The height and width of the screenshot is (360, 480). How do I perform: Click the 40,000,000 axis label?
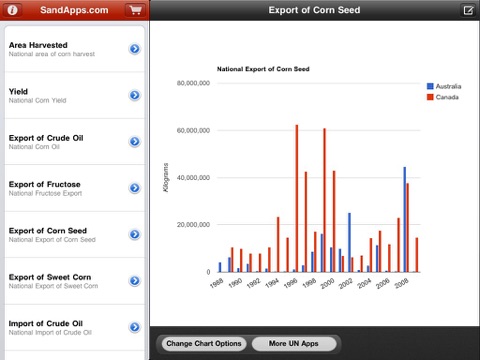193,178
